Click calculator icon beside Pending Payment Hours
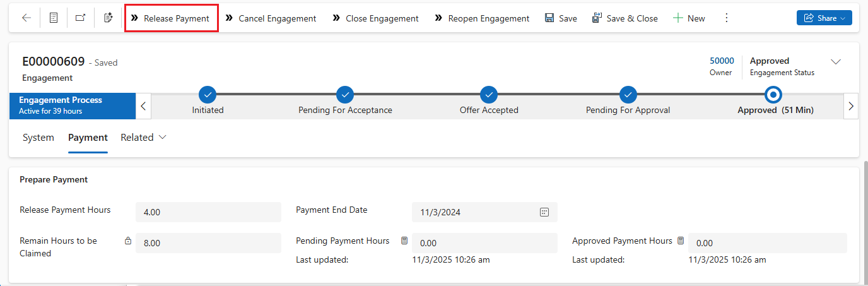Viewport: 868px width, 286px height. 404,241
